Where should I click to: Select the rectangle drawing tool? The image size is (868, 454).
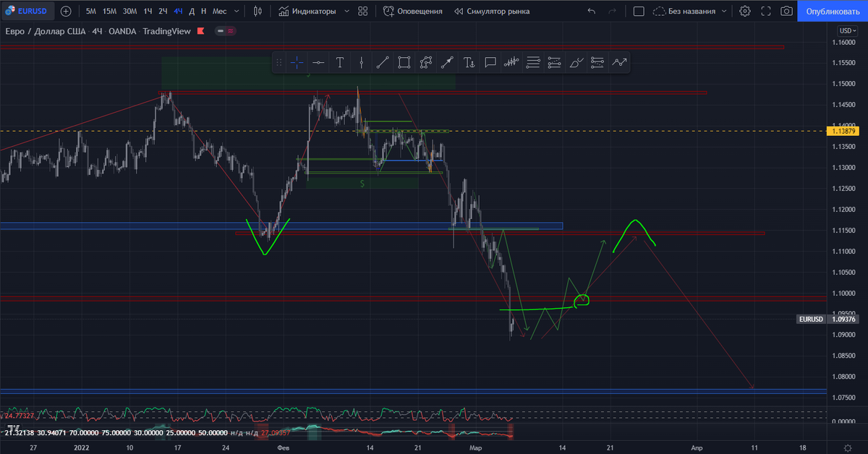[404, 62]
